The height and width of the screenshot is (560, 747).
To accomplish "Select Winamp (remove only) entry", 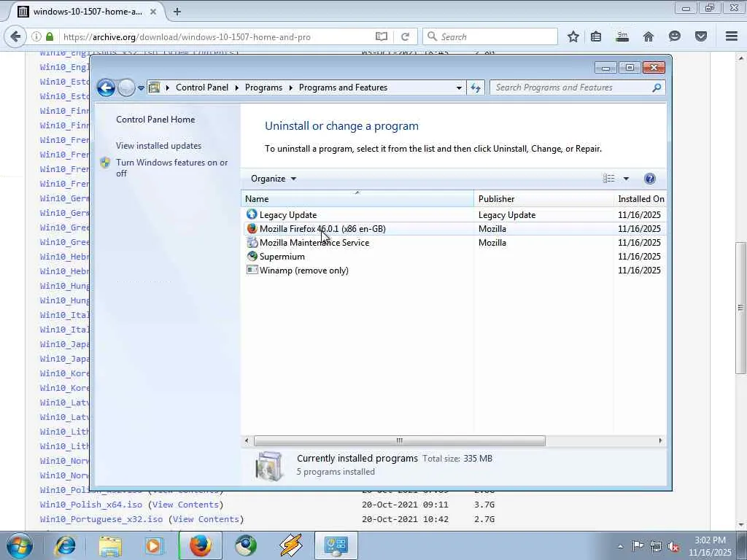I will (x=454, y=270).
